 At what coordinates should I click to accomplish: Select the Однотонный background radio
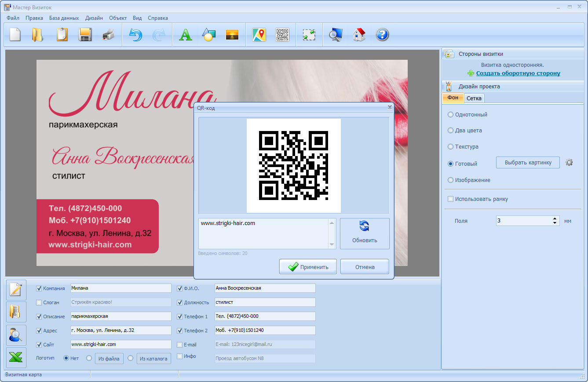coord(450,115)
